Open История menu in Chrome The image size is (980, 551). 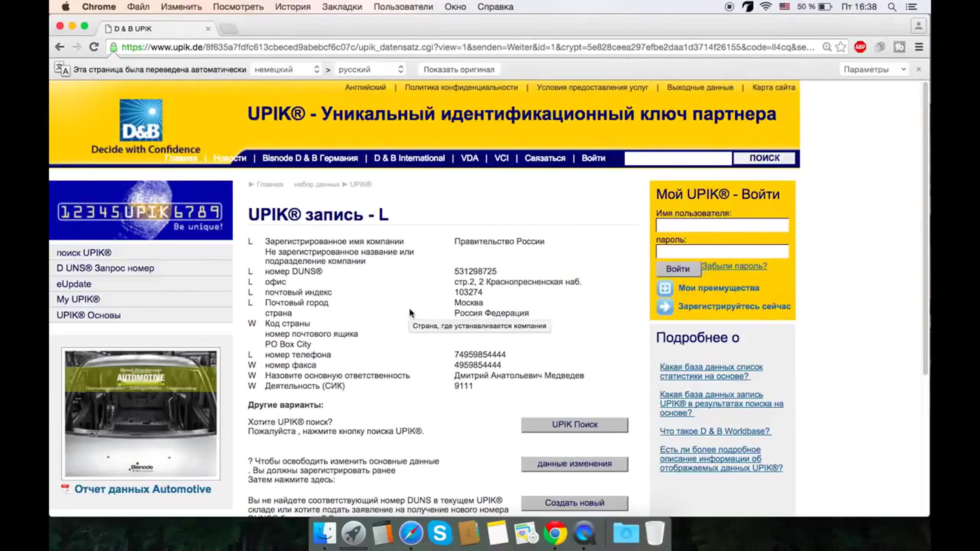coord(292,7)
